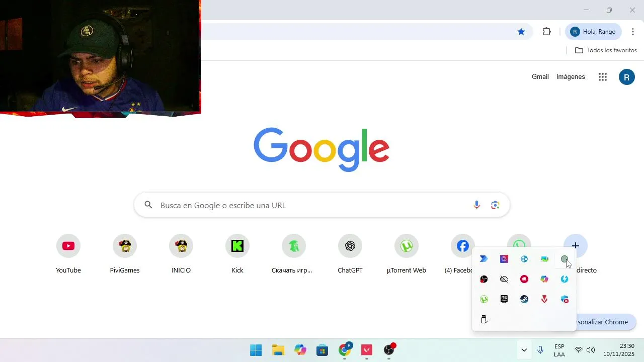
Task: Open the Steam tray icon
Action: coord(524,299)
